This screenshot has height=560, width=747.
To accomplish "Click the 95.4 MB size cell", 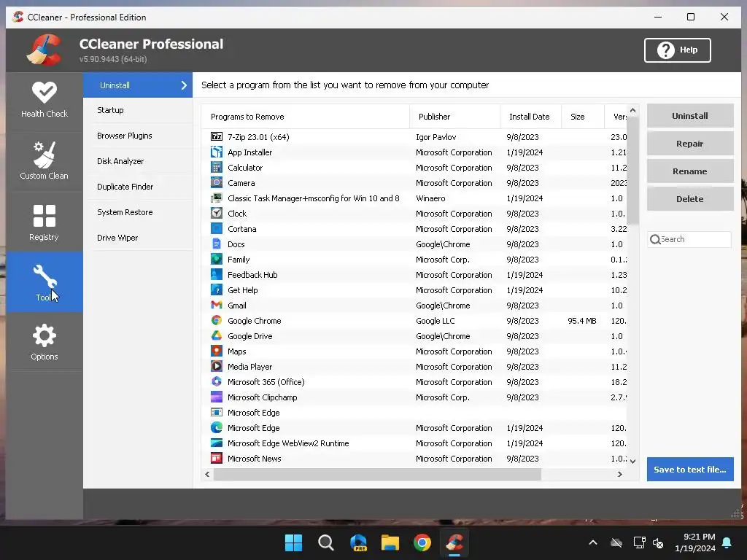I will tap(582, 321).
